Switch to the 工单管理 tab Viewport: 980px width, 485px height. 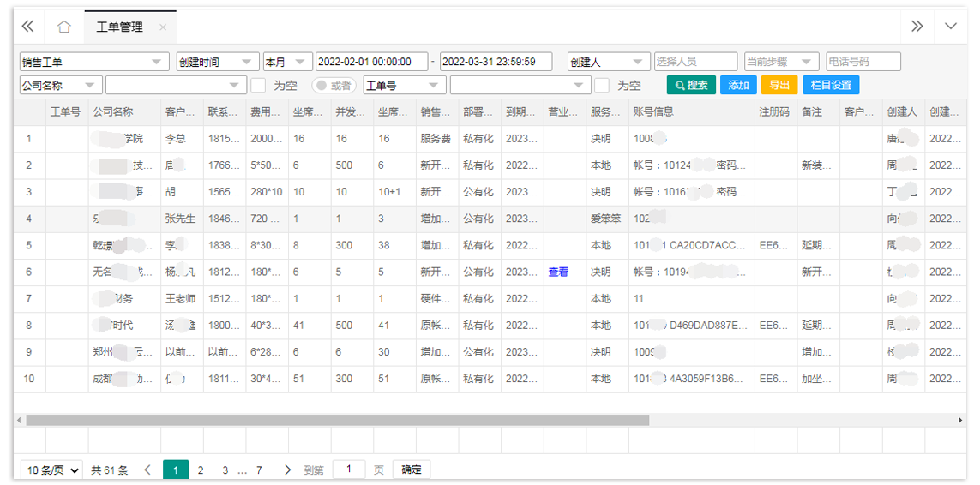click(x=120, y=27)
